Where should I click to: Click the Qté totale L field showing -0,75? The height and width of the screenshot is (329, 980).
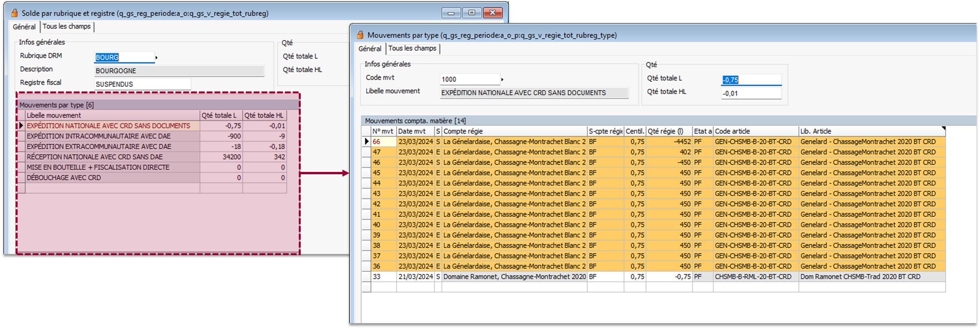coord(750,80)
